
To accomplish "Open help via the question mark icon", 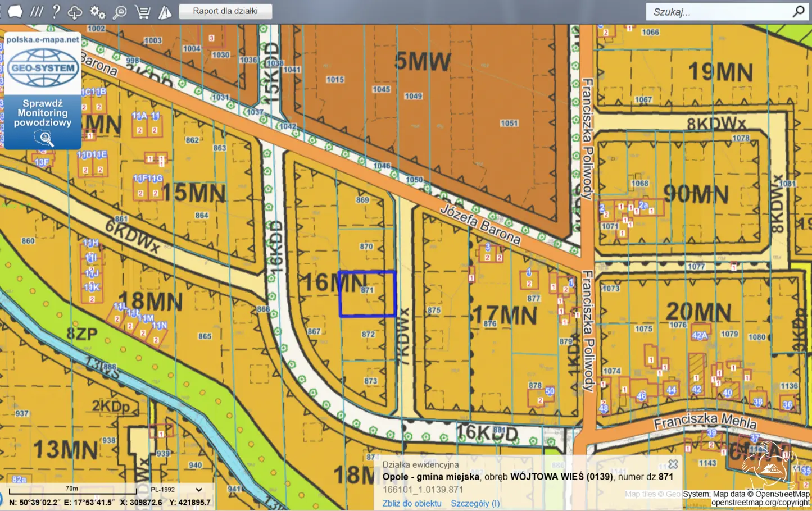I will click(56, 11).
